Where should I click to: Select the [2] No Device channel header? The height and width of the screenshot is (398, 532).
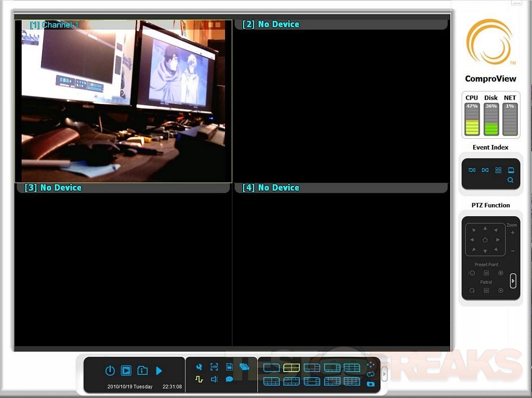coord(271,24)
